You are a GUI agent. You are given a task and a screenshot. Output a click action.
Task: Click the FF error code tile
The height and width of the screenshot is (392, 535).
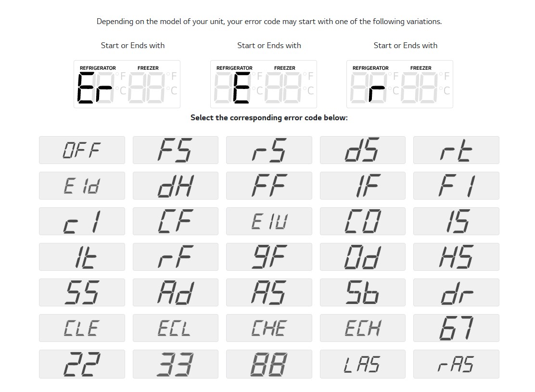(x=268, y=186)
